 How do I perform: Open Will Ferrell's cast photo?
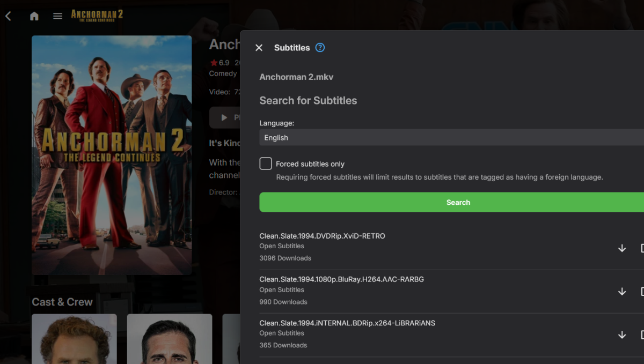74,339
